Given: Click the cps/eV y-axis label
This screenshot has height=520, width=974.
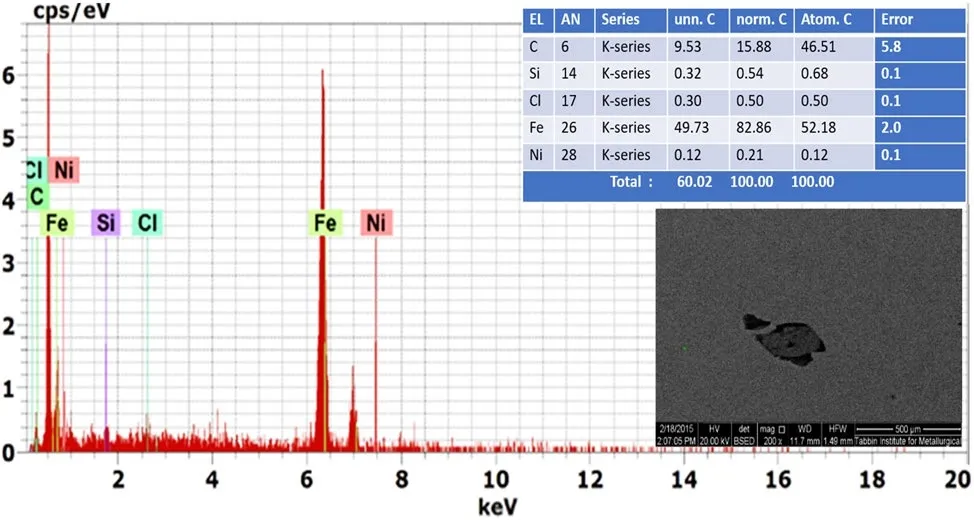Looking at the screenshot, I should point(71,12).
